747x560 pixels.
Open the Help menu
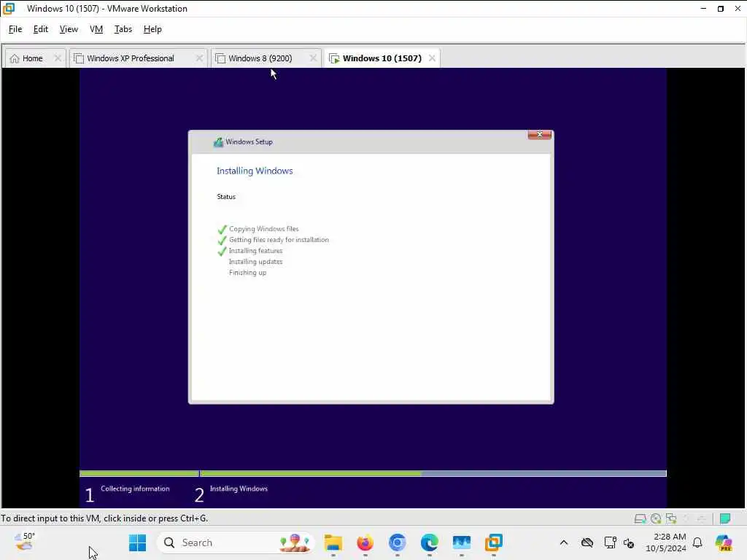coord(152,29)
